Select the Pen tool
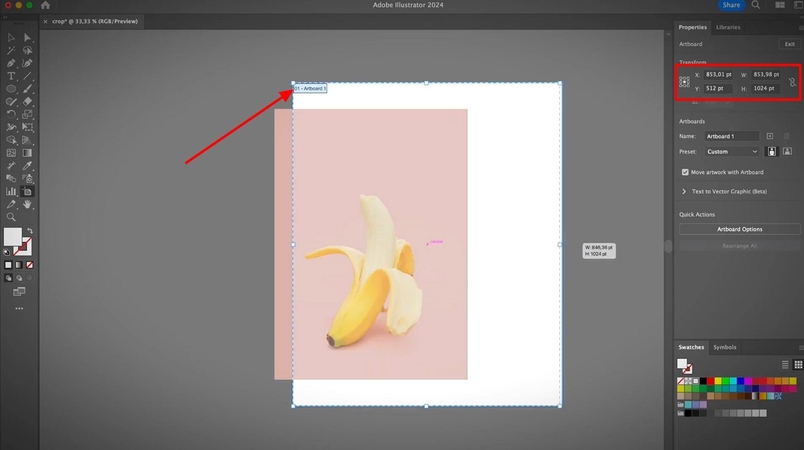 tap(11, 63)
